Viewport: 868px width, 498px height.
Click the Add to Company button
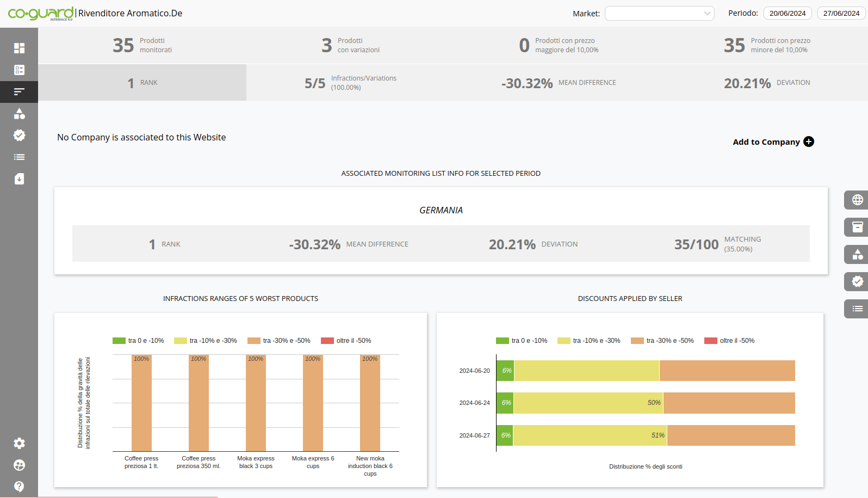click(x=773, y=142)
